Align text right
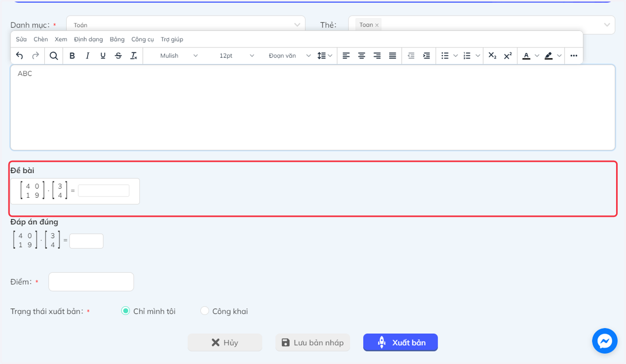The width and height of the screenshot is (626, 364). pos(377,56)
